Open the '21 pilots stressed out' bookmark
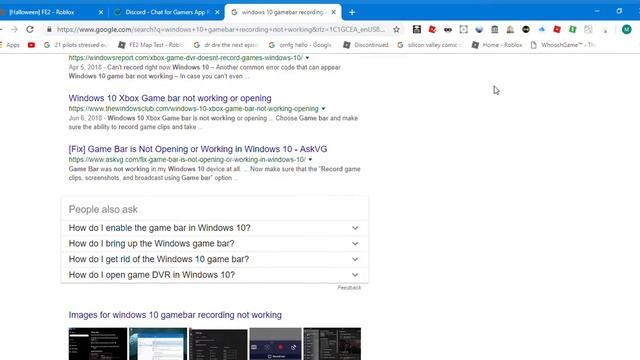The height and width of the screenshot is (360, 640). (x=76, y=45)
